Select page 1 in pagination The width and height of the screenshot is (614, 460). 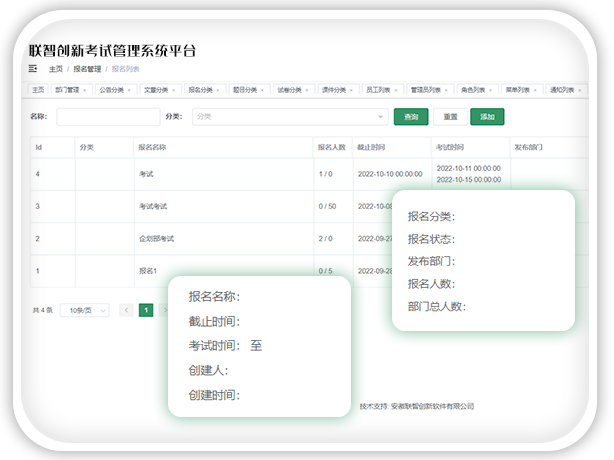click(146, 310)
